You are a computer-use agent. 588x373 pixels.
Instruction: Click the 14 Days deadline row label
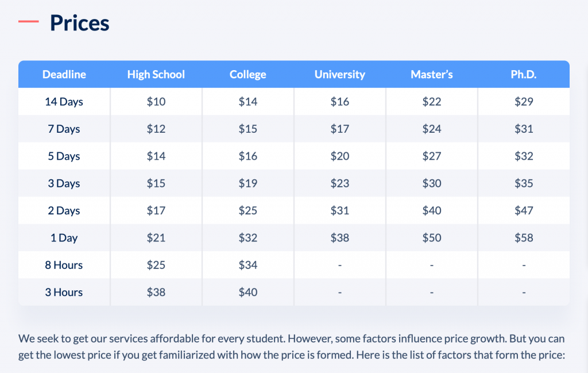coord(64,102)
